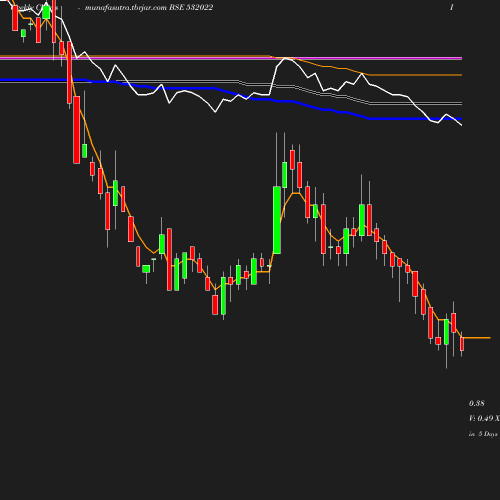Image resolution: width=500 pixels, height=500 pixels.
Task: Click the last red candlestick on the right
Action: pyautogui.click(x=462, y=344)
